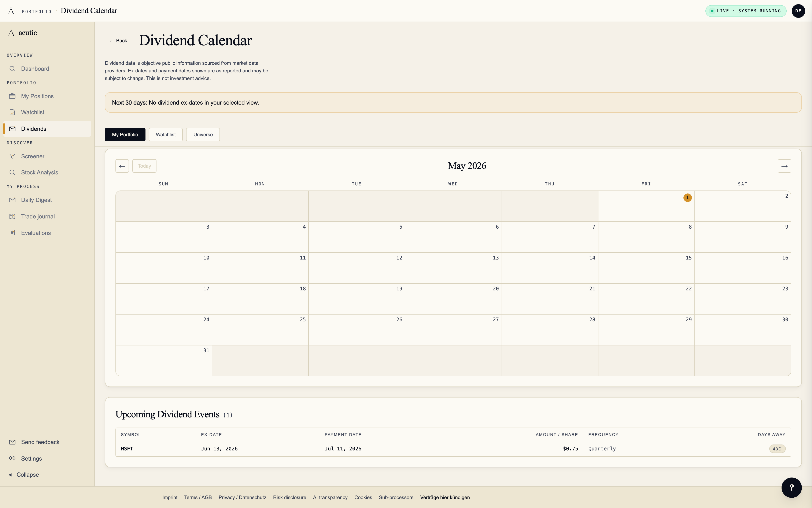Click the Jun 13, 2026 ex-date cell
The width and height of the screenshot is (812, 508).
[x=219, y=449]
